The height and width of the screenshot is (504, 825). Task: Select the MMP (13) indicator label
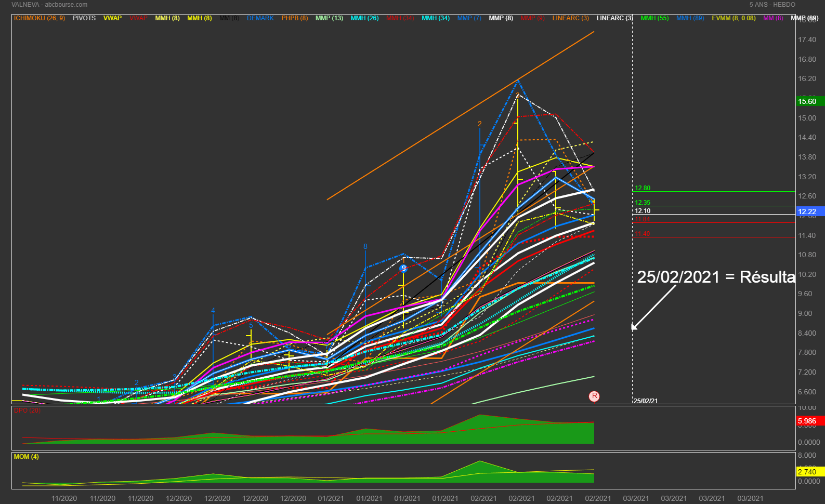pos(330,18)
